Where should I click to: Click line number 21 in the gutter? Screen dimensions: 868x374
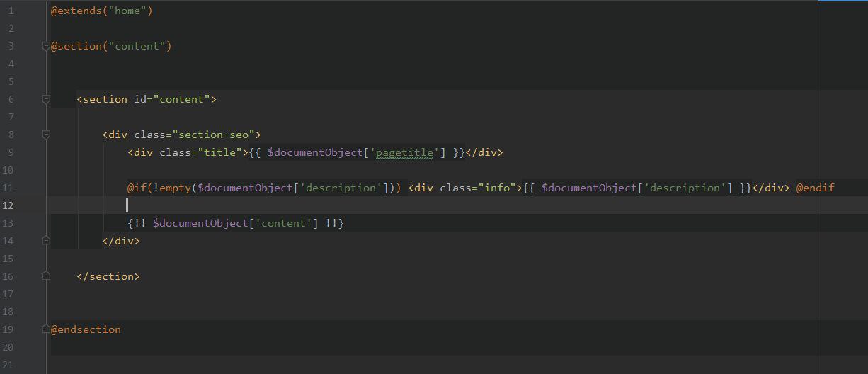point(8,365)
